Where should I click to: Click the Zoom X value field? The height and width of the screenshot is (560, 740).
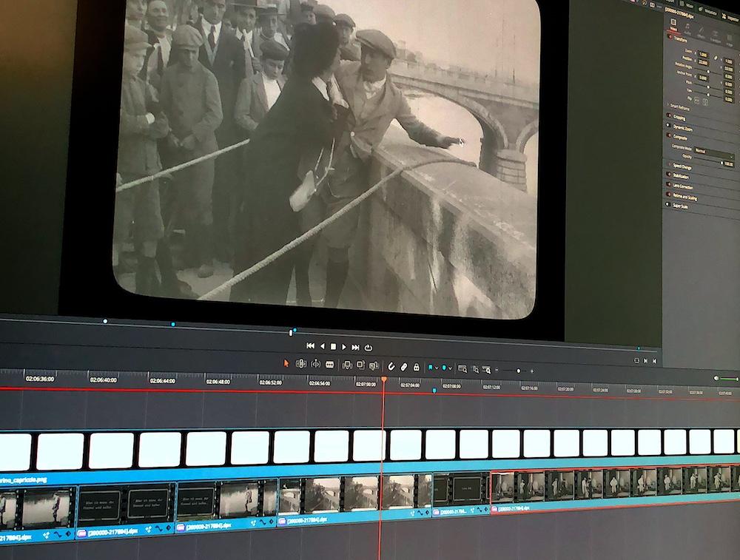(x=703, y=55)
